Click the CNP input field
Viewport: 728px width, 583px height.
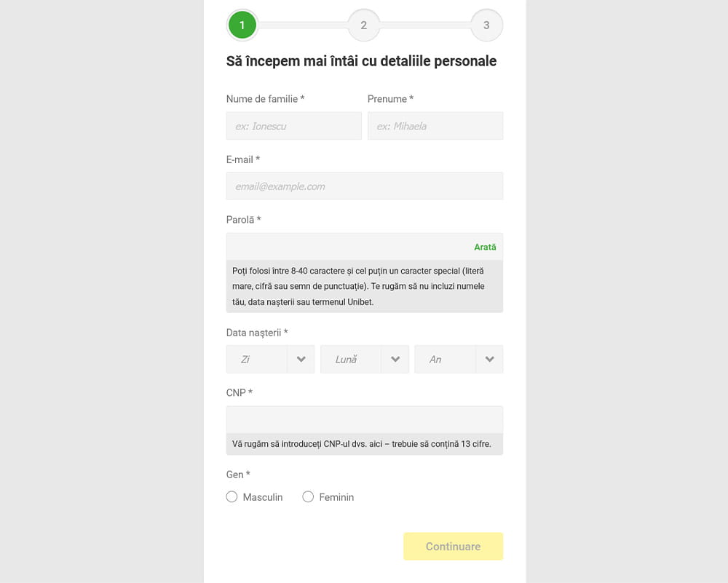pos(365,420)
